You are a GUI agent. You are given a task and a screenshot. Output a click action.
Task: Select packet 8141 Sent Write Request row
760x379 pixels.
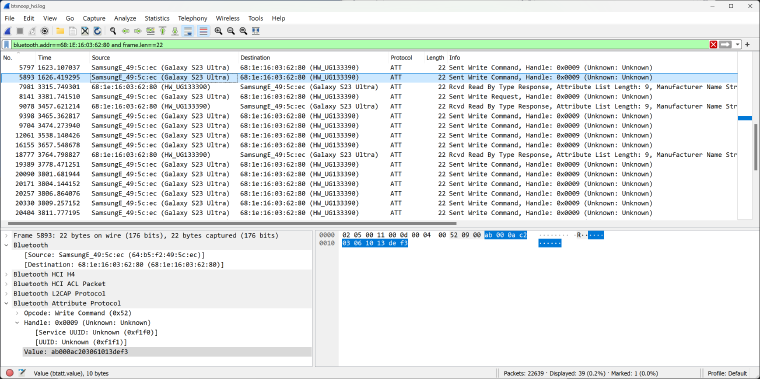pyautogui.click(x=369, y=96)
